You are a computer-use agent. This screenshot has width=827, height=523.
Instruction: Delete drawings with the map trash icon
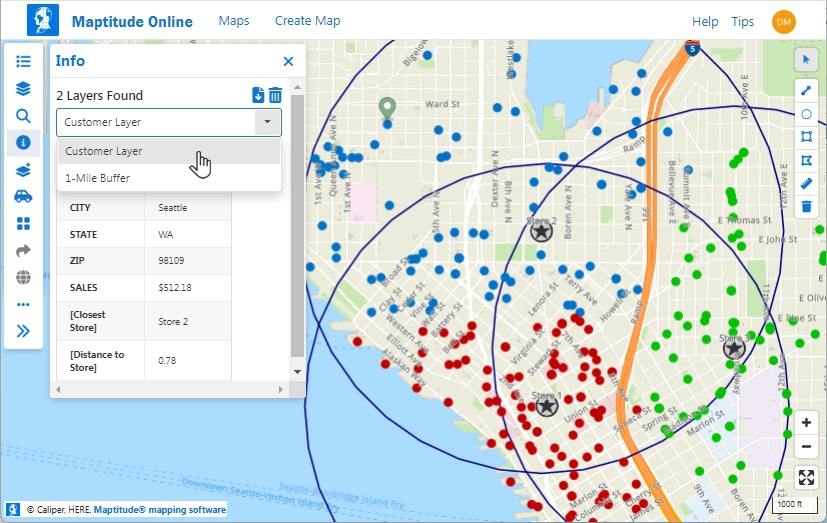(806, 207)
